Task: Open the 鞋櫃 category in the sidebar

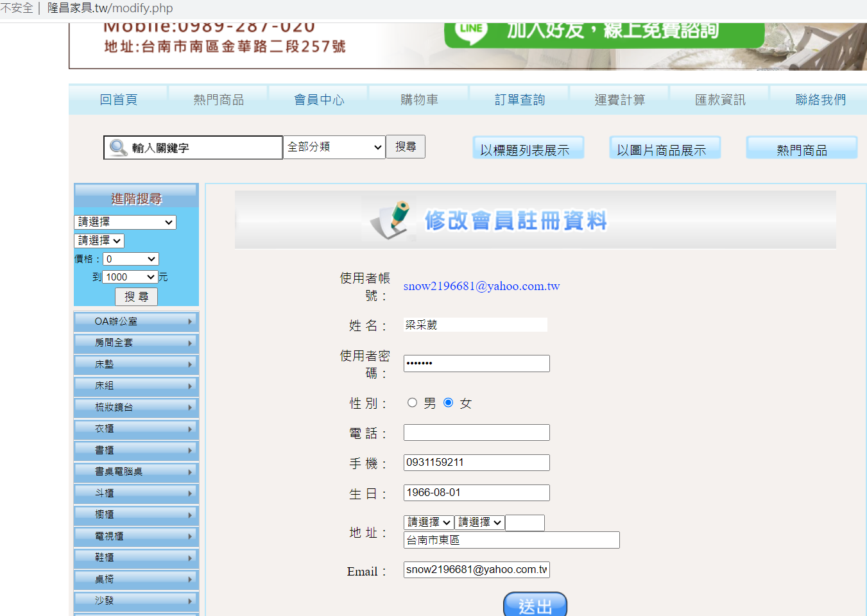Action: [136, 558]
